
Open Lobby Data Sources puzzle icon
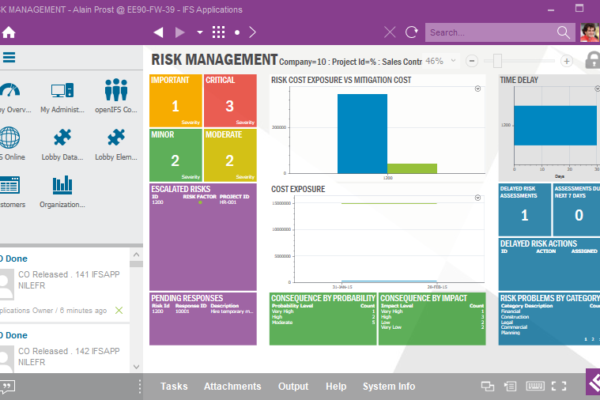[63, 143]
